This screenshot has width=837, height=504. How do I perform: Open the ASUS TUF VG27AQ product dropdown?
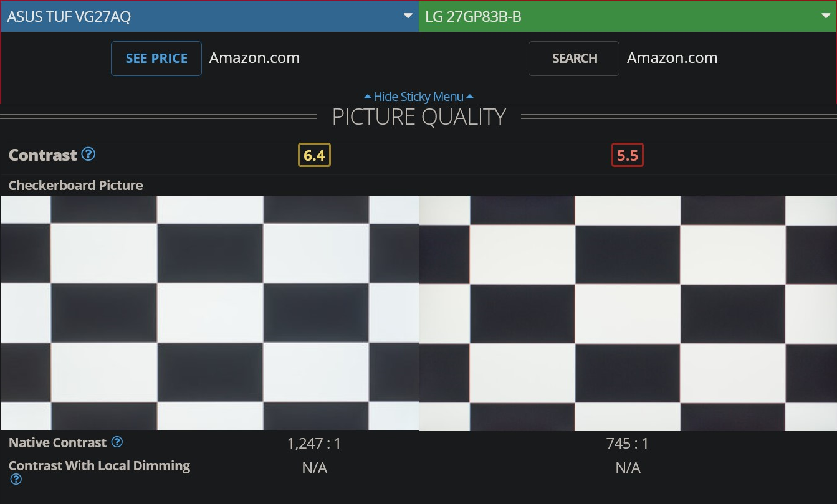(x=209, y=16)
